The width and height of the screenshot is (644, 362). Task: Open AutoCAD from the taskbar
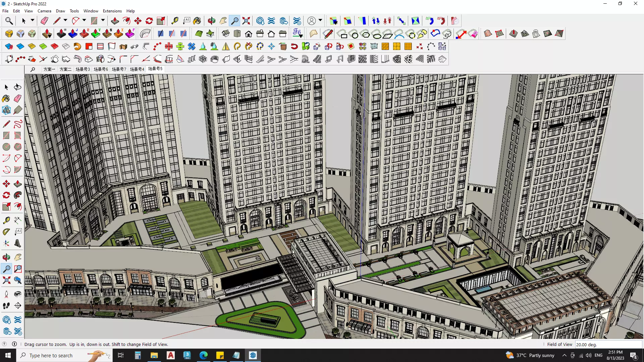click(171, 355)
